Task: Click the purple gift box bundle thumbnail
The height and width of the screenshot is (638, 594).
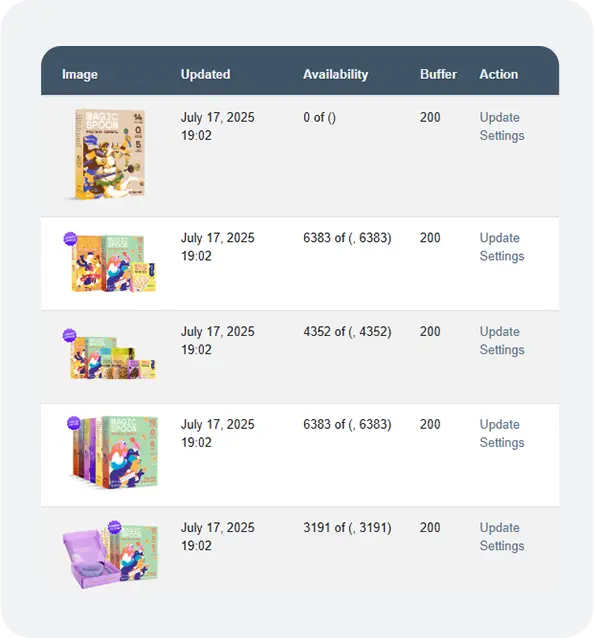Action: pos(110,554)
